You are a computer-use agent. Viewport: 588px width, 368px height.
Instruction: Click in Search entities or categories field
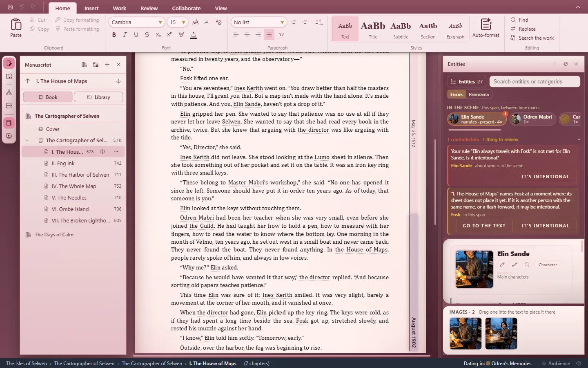tap(535, 81)
